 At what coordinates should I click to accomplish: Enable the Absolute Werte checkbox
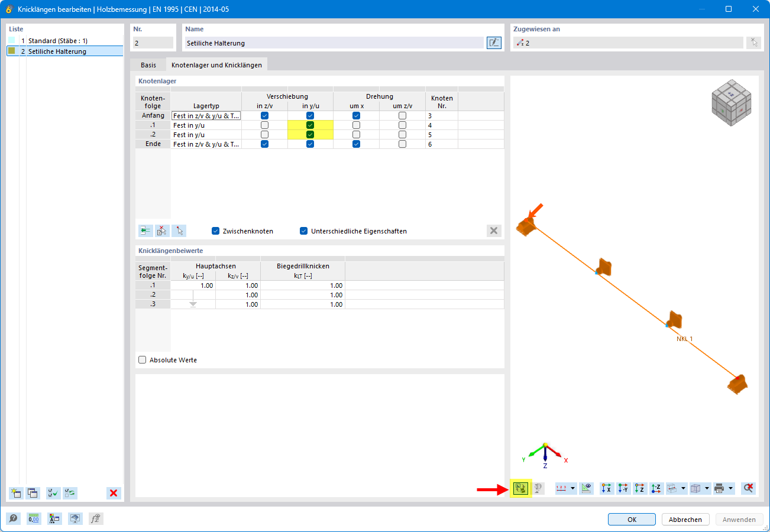(142, 360)
